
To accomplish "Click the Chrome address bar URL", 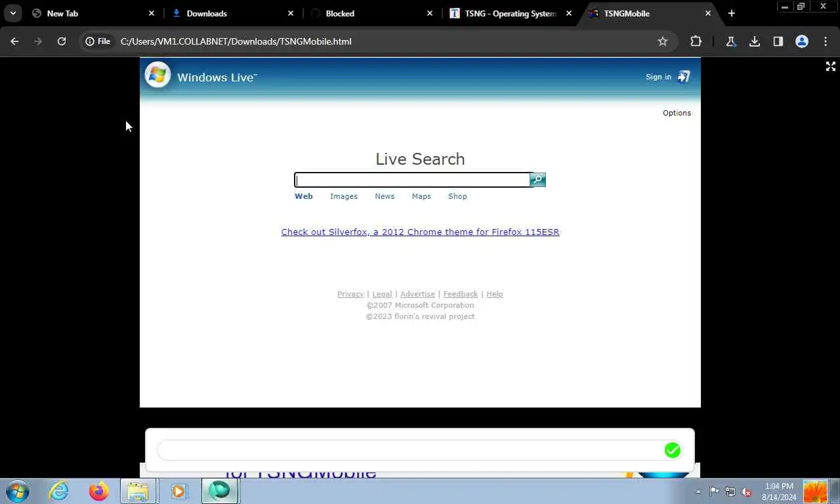I will pos(236,41).
